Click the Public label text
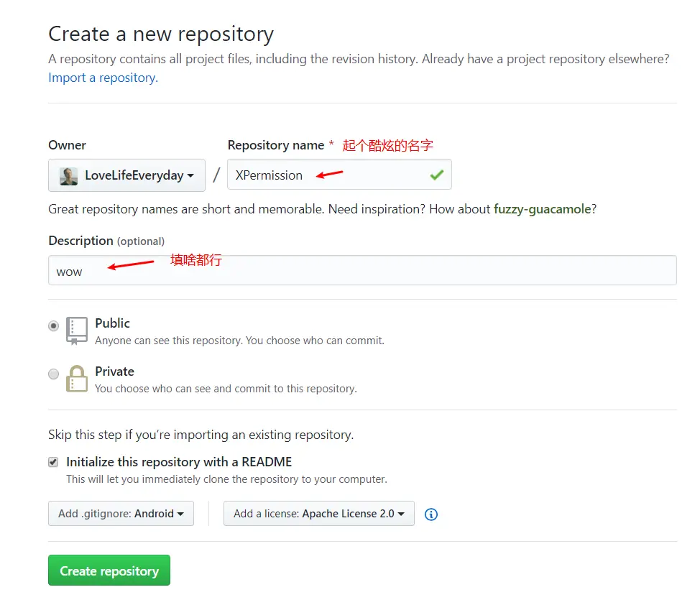 tap(113, 323)
